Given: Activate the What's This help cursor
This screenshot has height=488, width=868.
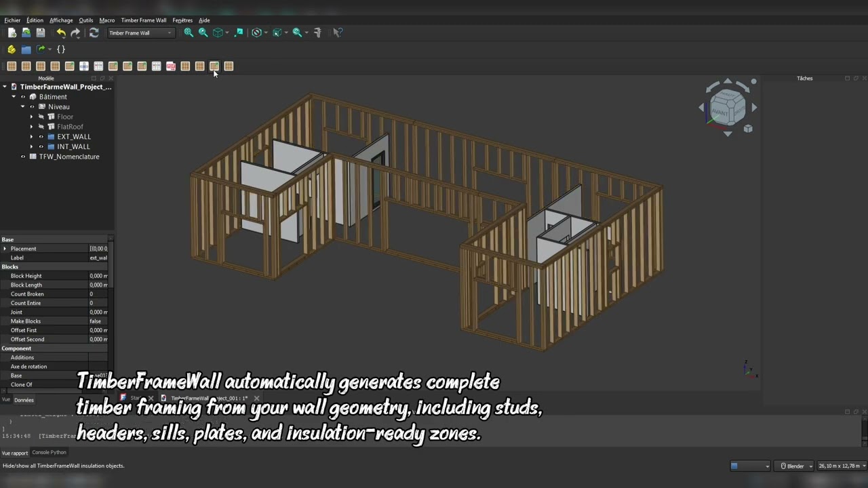Looking at the screenshot, I should (338, 33).
